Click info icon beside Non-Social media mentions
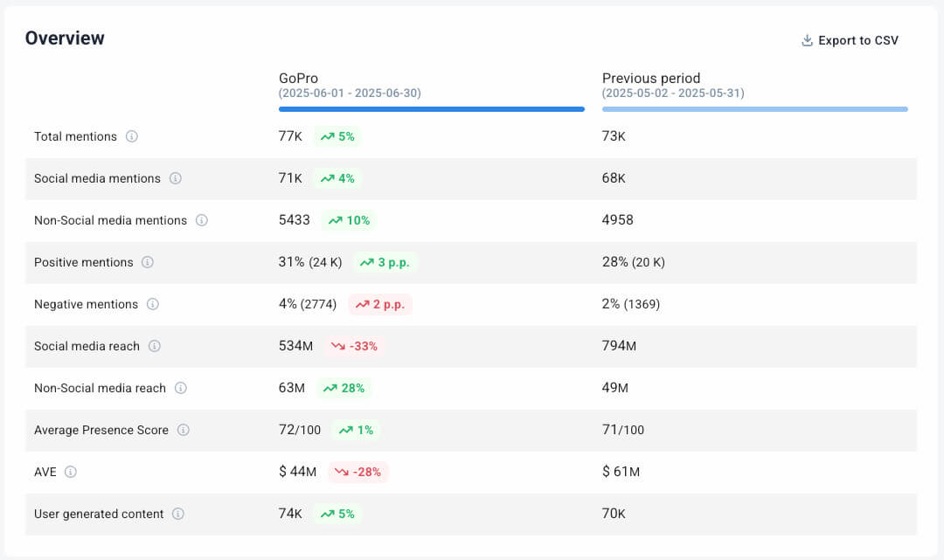 [202, 221]
